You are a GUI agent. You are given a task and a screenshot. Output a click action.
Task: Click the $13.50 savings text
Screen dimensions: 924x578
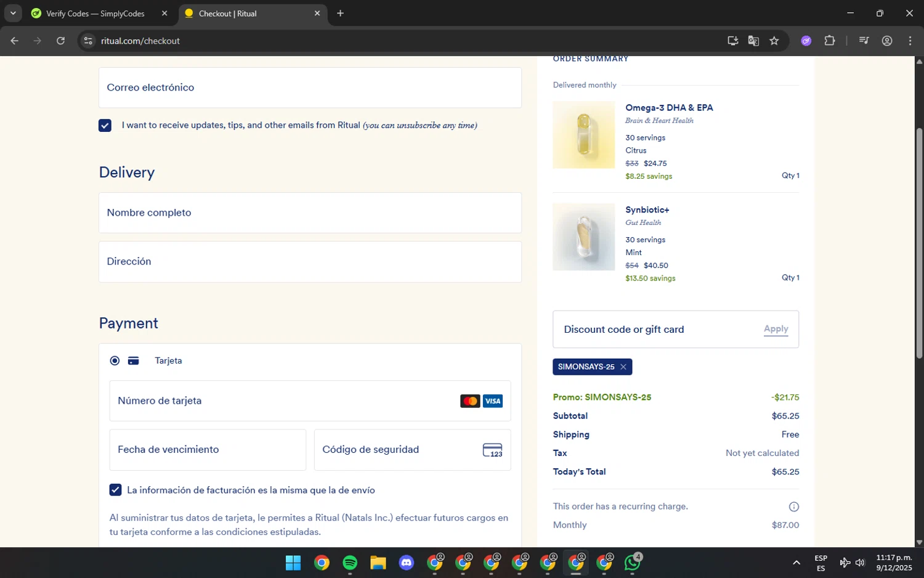(x=650, y=279)
